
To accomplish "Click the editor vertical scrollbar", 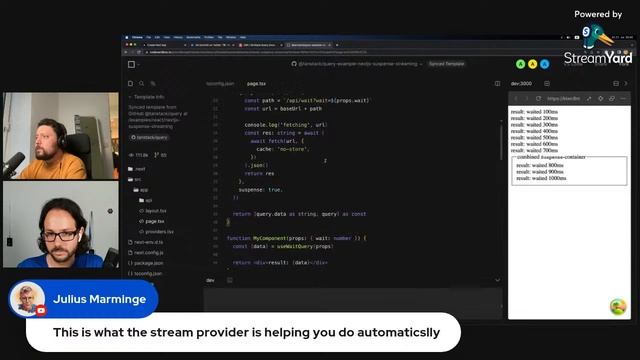I will pos(502,141).
